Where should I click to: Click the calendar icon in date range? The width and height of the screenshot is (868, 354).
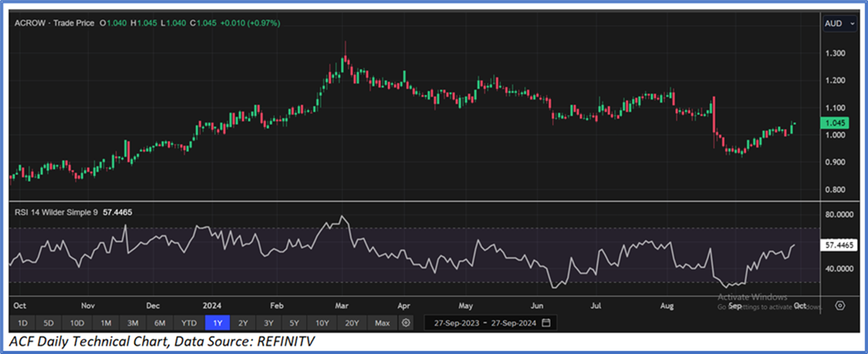tap(546, 322)
